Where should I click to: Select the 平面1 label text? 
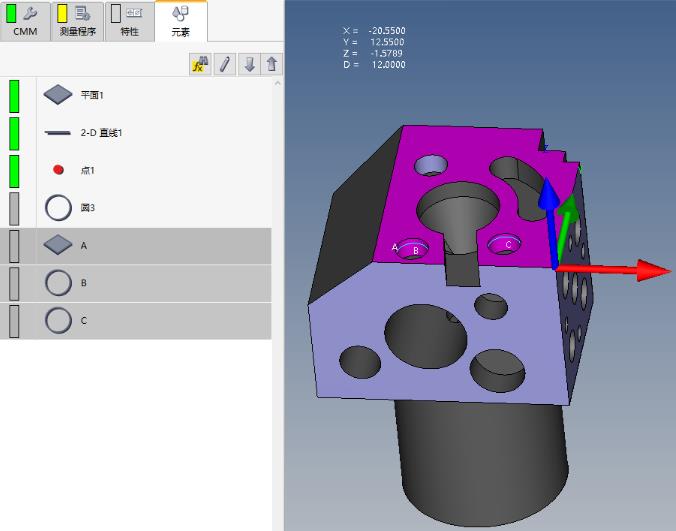click(92, 95)
